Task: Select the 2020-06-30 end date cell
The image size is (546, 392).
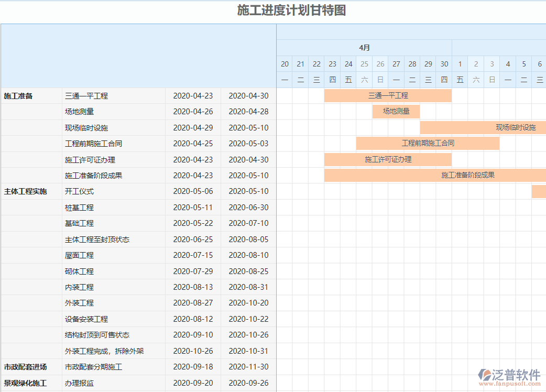Action: coord(248,208)
